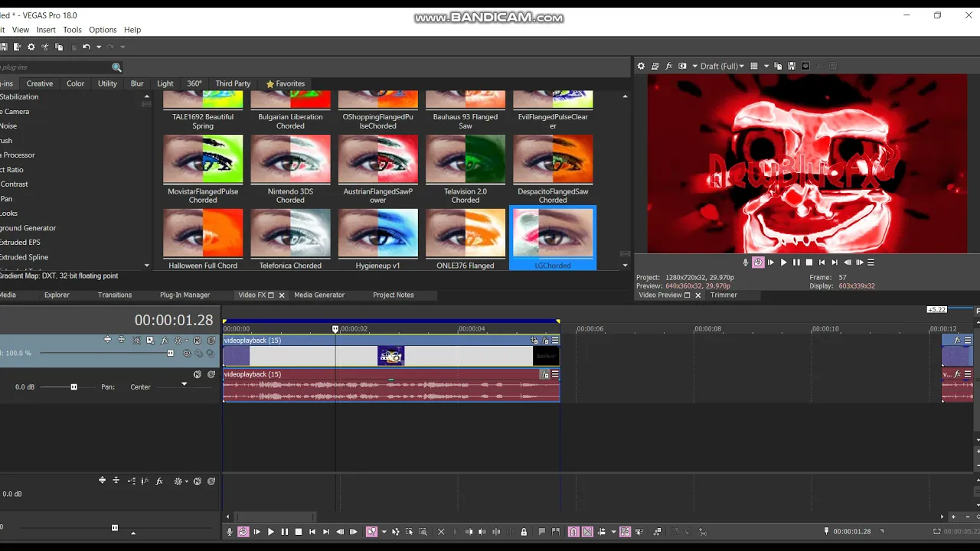Open the audio track hamburger menu
The width and height of the screenshot is (980, 551).
(x=555, y=374)
